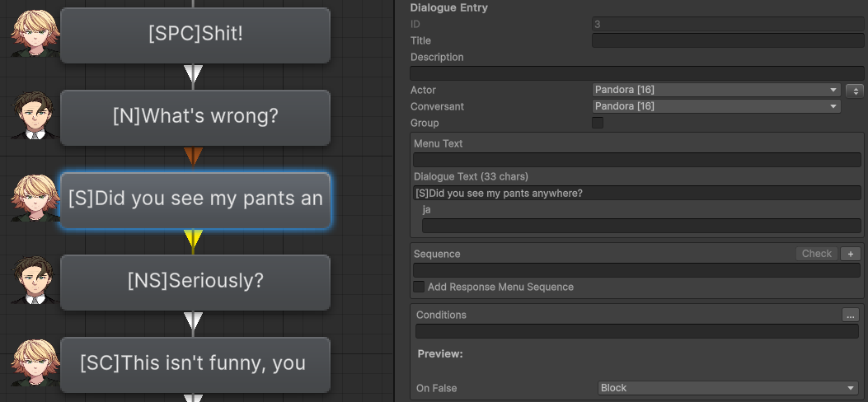Click the Dialogue Text field with pants line
Screen dimensions: 868x402
pos(637,193)
